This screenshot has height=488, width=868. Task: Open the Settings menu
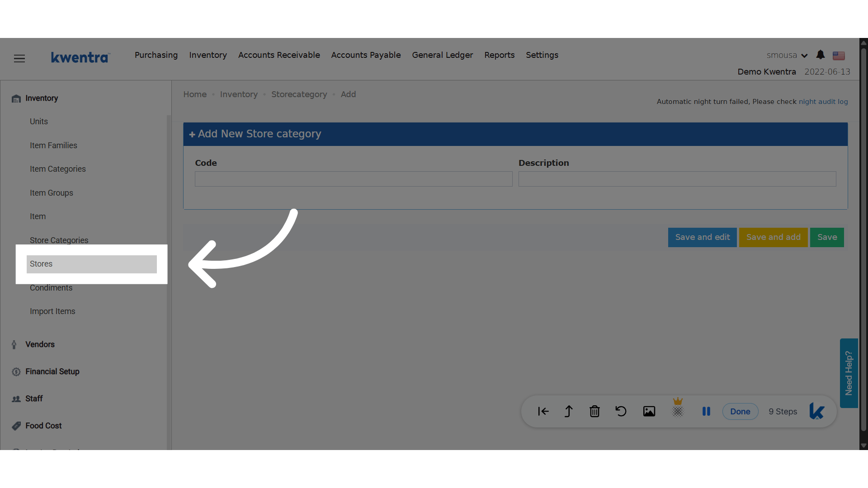click(x=542, y=55)
